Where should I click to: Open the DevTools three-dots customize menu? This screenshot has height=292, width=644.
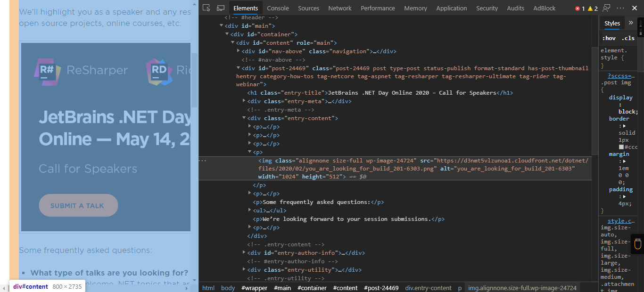620,8
